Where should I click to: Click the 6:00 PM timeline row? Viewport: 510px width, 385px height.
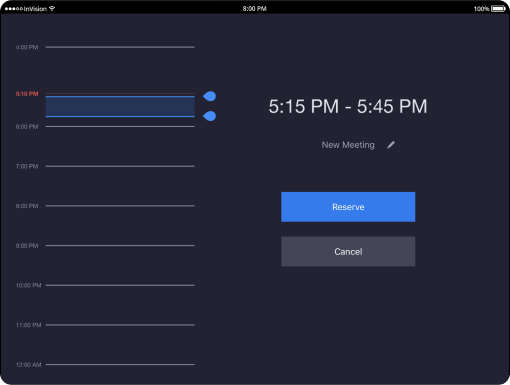point(105,126)
